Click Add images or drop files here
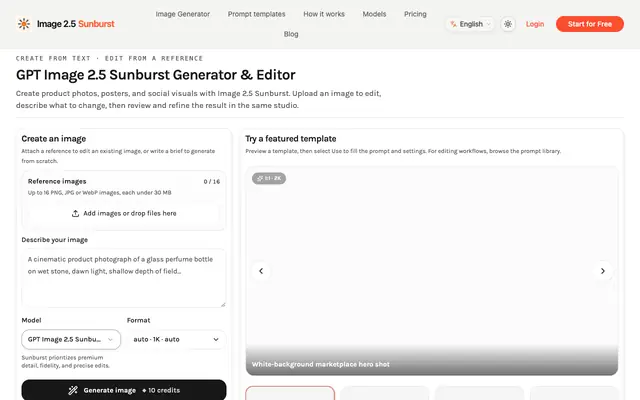 point(124,213)
